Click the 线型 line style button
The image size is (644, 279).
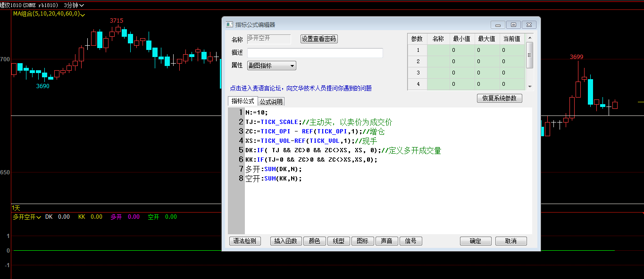tap(338, 241)
